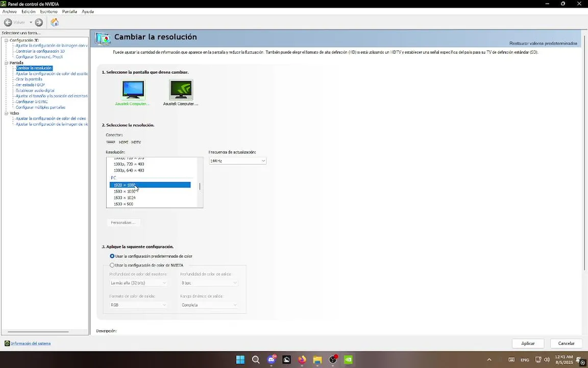The height and width of the screenshot is (368, 588).
Task: Collapse the Configuración 3D tree node
Action: 6,40
